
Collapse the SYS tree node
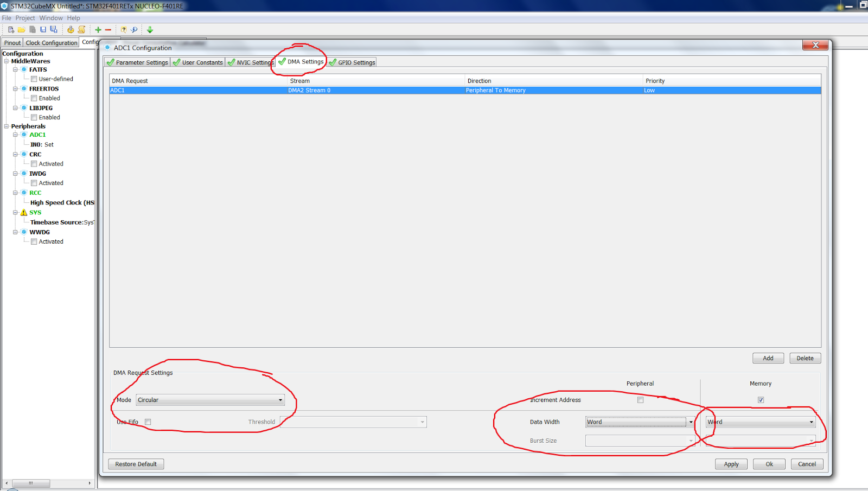coord(15,212)
